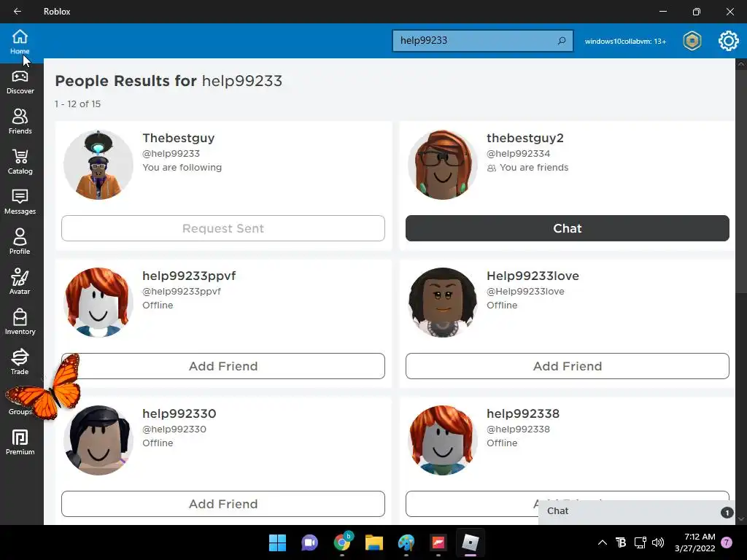Viewport: 747px width, 560px height.
Task: Click the @help99233 username text
Action: pos(171,154)
